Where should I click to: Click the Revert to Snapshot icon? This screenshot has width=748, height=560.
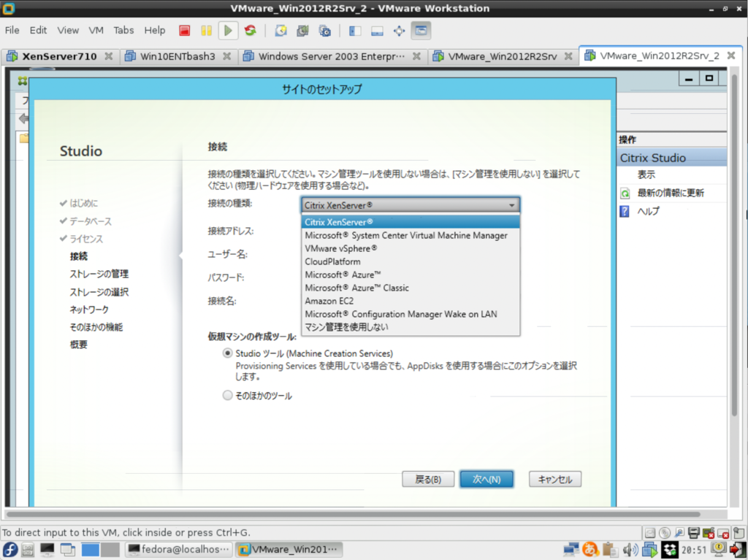pyautogui.click(x=302, y=31)
